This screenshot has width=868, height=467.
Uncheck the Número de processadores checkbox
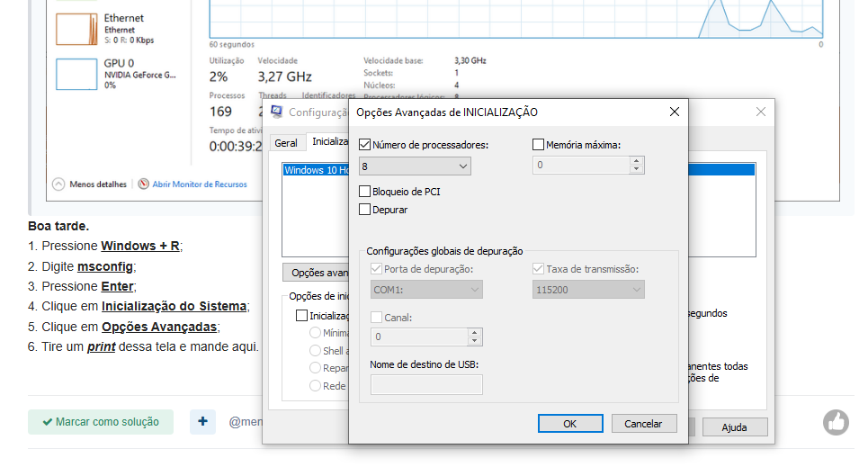[364, 144]
